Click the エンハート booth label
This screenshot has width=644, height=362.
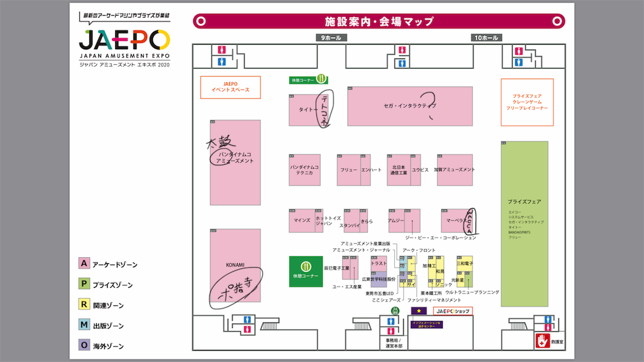coord(371,170)
